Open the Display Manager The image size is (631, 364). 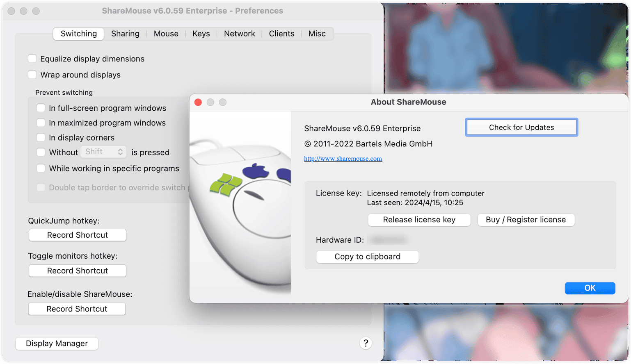click(57, 344)
